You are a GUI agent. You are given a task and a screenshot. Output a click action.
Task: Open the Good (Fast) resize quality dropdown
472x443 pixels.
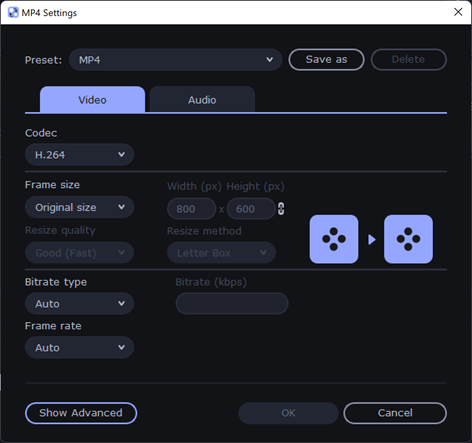[x=79, y=253]
